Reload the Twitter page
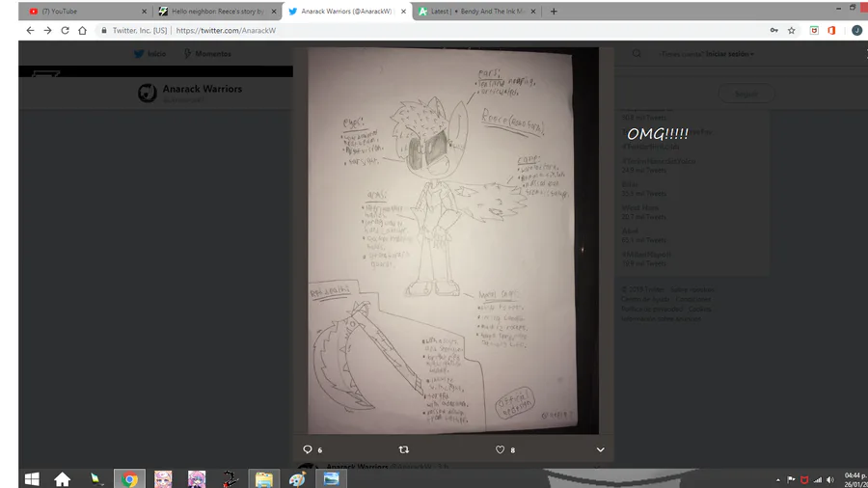Screen dimensions: 868x488 point(65,31)
